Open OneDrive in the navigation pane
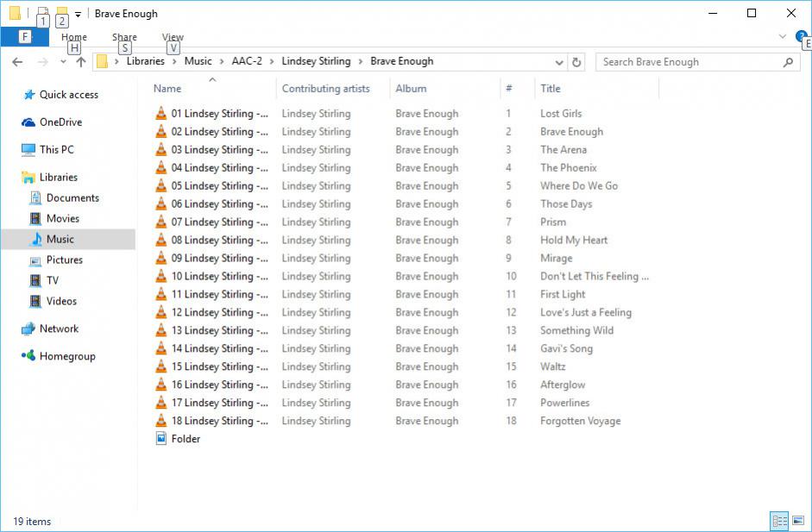This screenshot has height=532, width=812. (60, 122)
